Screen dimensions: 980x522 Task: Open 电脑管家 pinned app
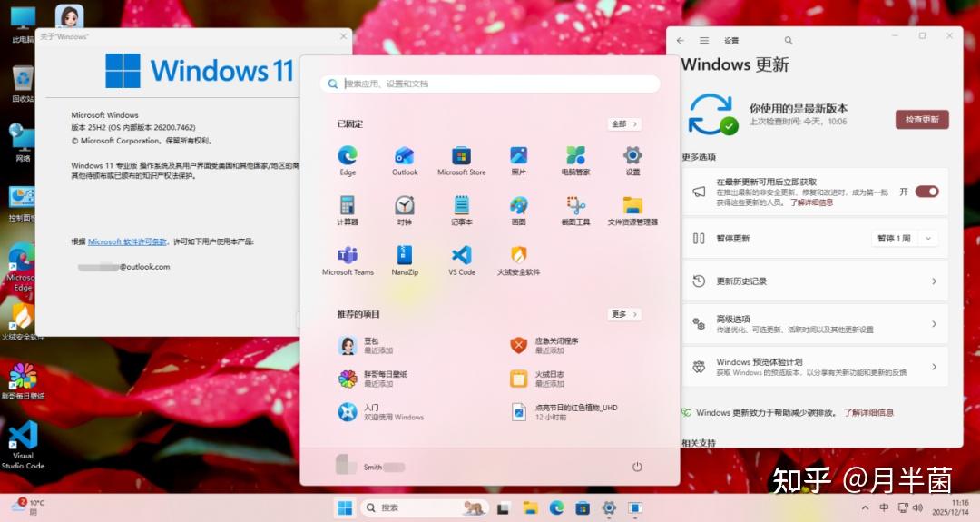pos(575,160)
